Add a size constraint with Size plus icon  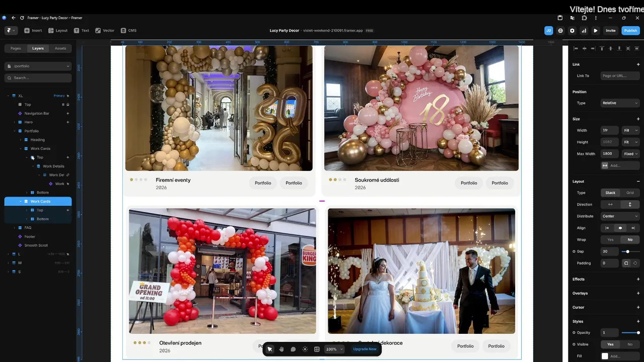pyautogui.click(x=638, y=119)
